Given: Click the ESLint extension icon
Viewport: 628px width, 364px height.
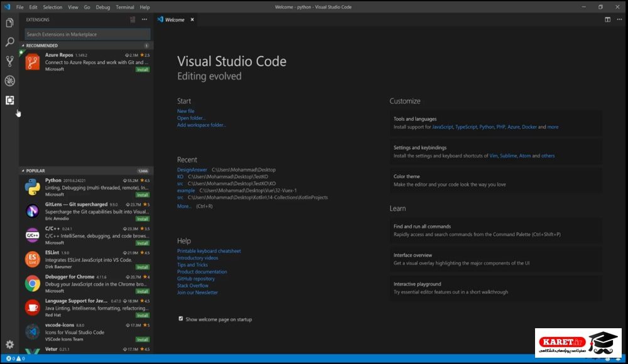Looking at the screenshot, I should (x=33, y=259).
